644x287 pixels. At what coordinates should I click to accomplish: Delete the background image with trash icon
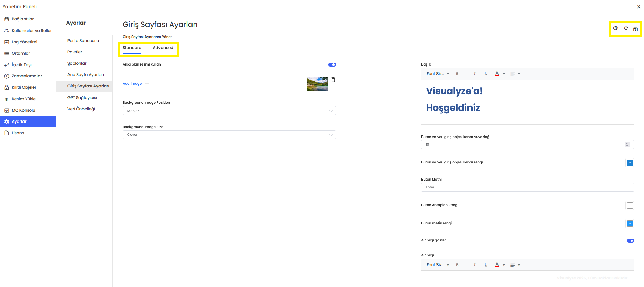[333, 80]
